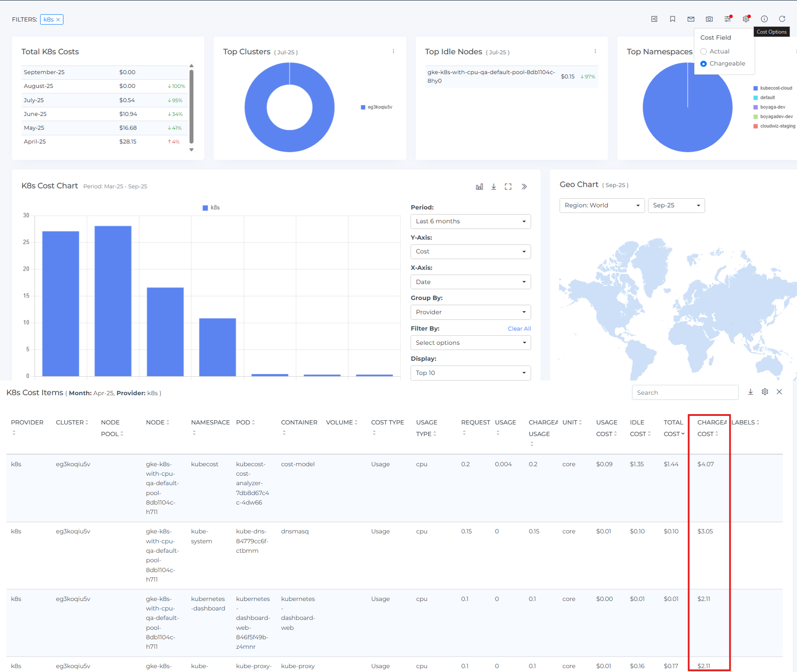Switch chart type using bar chart icon
797x672 pixels.
(x=479, y=186)
